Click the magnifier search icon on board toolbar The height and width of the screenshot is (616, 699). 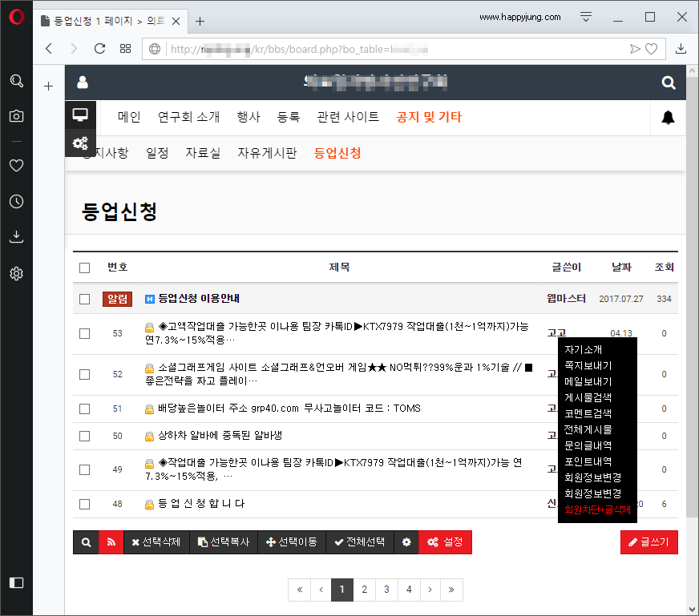click(x=86, y=542)
